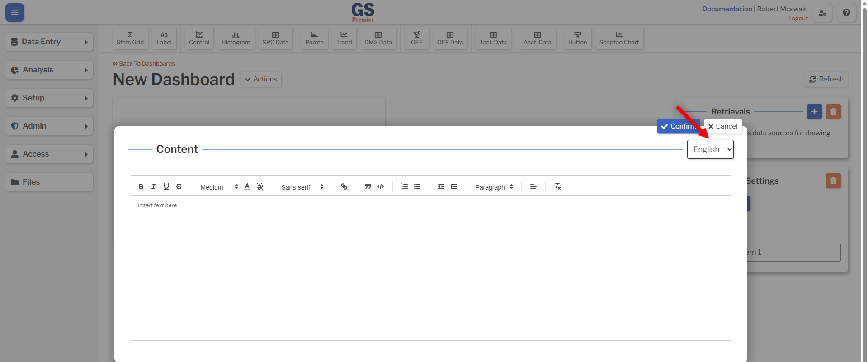
Task: Expand the Data Entry sidebar menu
Action: pos(49,42)
